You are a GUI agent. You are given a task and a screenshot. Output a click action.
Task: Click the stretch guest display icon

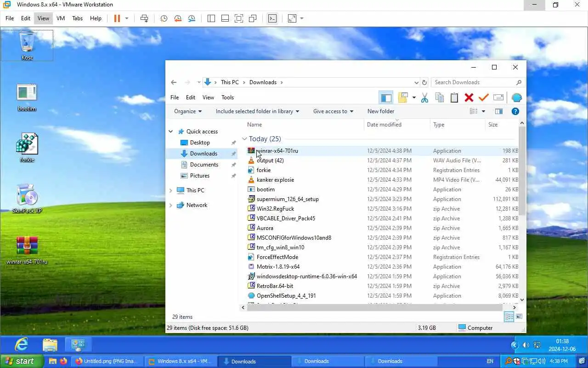click(x=292, y=18)
